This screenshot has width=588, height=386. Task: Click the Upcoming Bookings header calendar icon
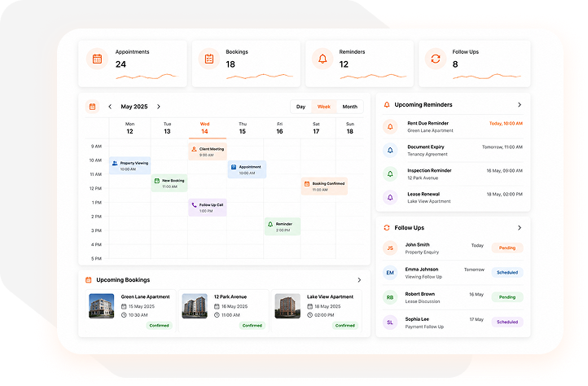[x=89, y=280]
